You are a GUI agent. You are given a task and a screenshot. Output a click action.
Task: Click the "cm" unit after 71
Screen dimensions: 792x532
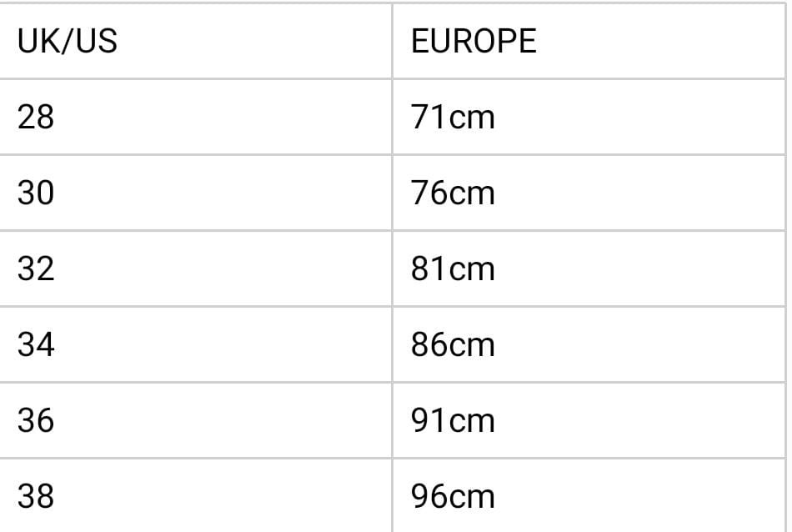(472, 118)
